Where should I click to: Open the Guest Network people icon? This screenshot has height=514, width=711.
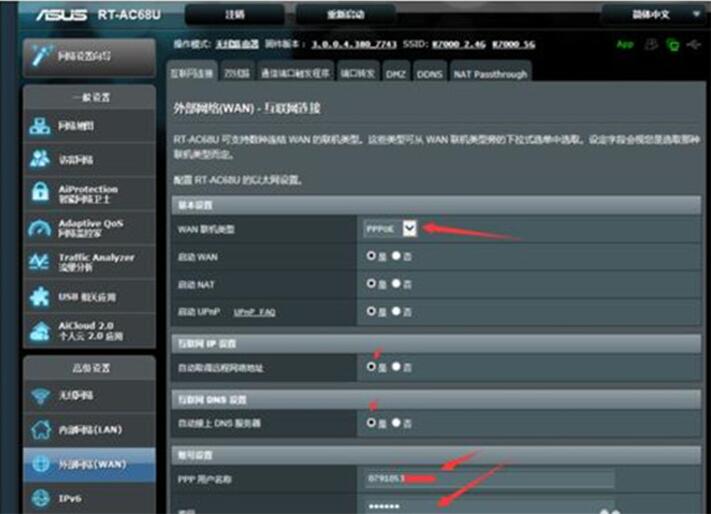(x=40, y=159)
